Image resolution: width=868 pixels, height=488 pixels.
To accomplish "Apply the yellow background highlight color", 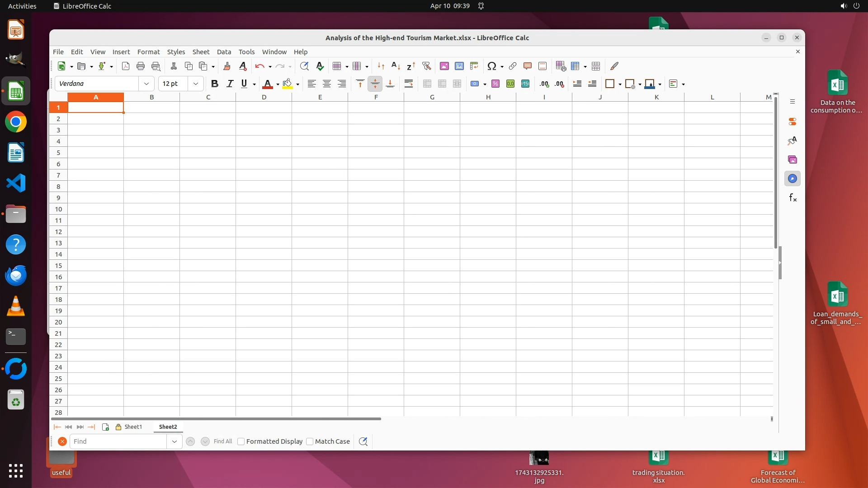I will (287, 84).
